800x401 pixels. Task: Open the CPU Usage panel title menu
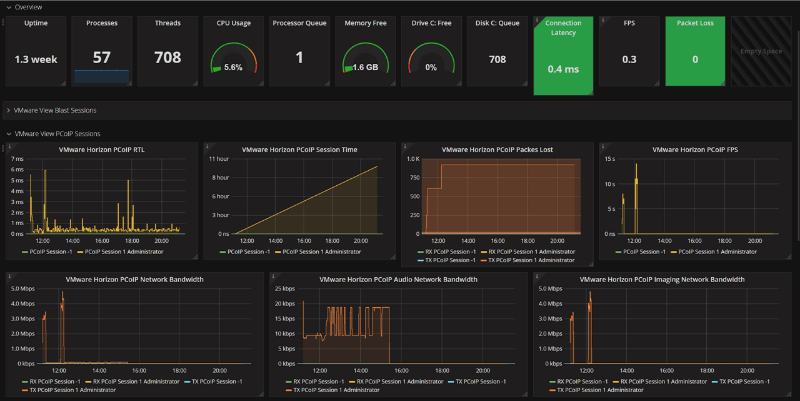(234, 23)
